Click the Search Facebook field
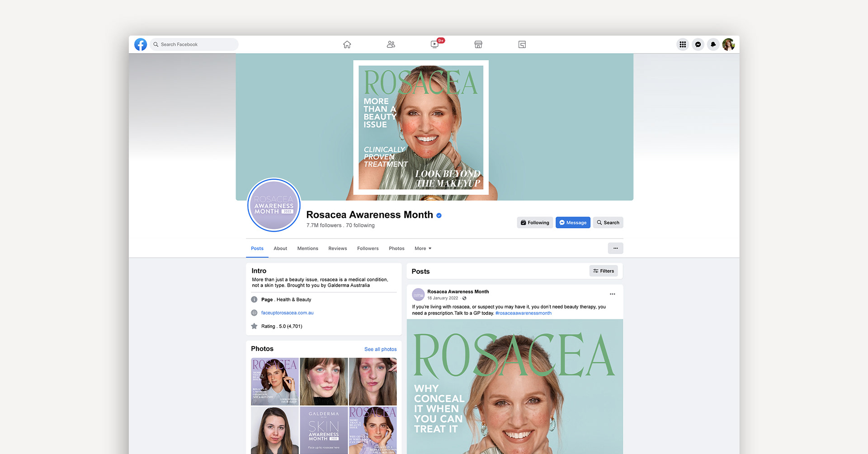 click(194, 44)
